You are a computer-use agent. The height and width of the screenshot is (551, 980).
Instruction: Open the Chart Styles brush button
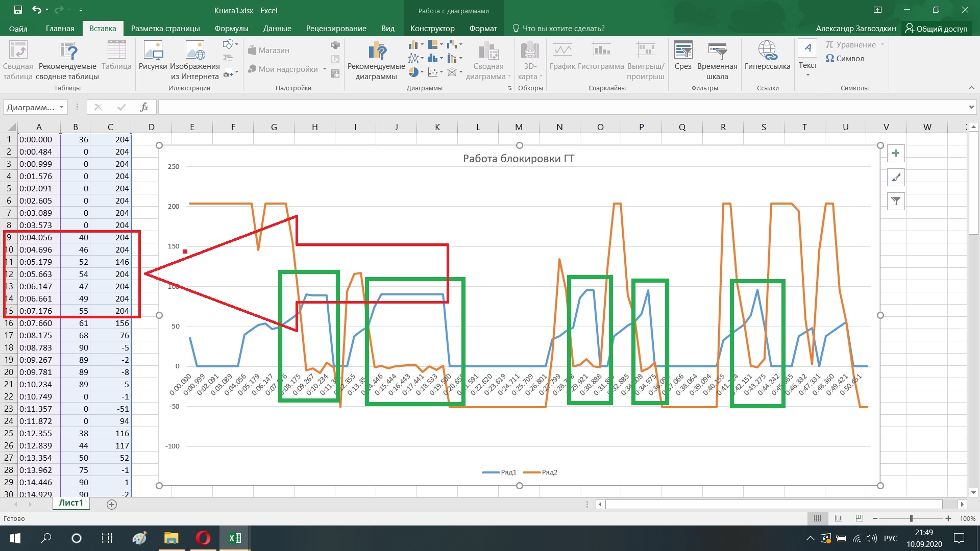pos(896,178)
